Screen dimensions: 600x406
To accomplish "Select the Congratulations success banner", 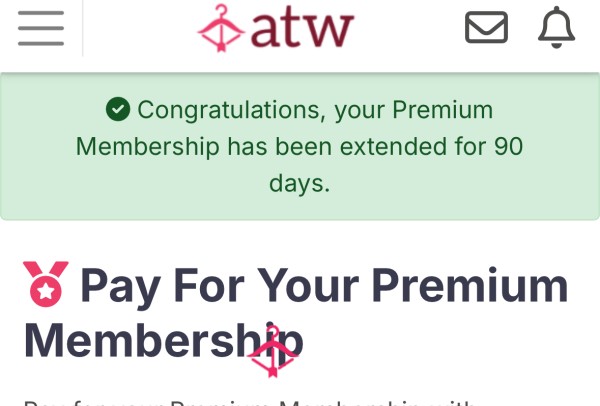I will point(300,146).
